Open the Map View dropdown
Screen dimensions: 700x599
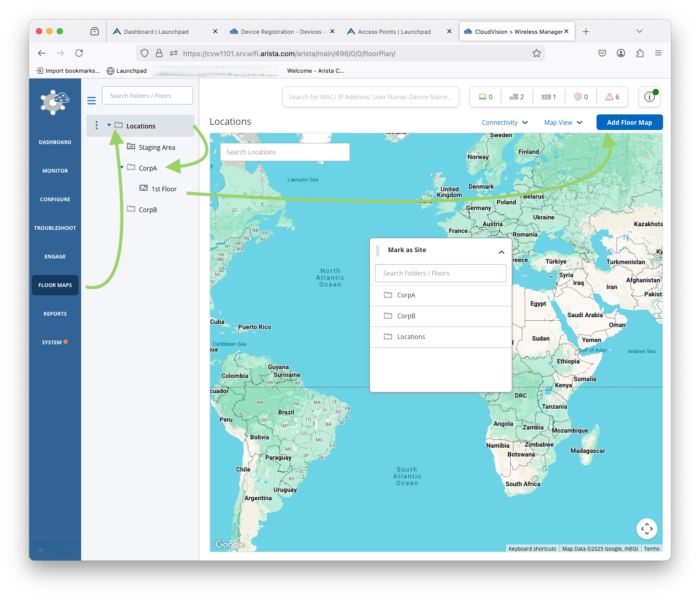point(563,123)
